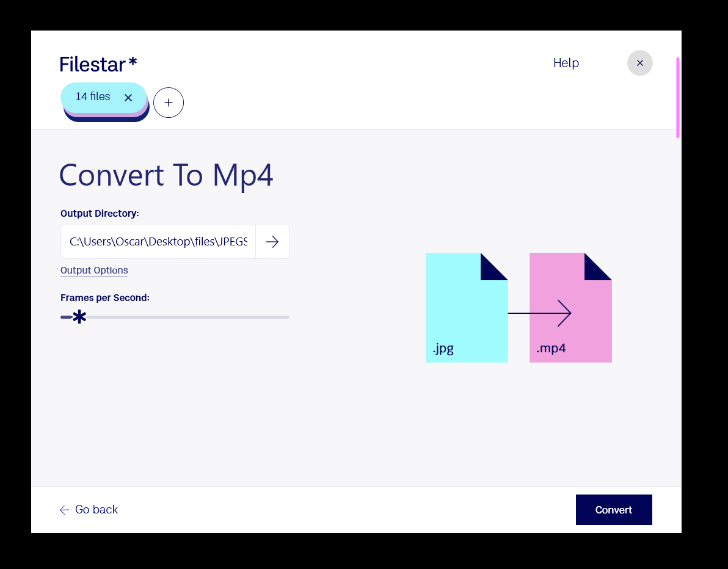
Task: Browse for output directory using arrow button
Action: point(272,242)
